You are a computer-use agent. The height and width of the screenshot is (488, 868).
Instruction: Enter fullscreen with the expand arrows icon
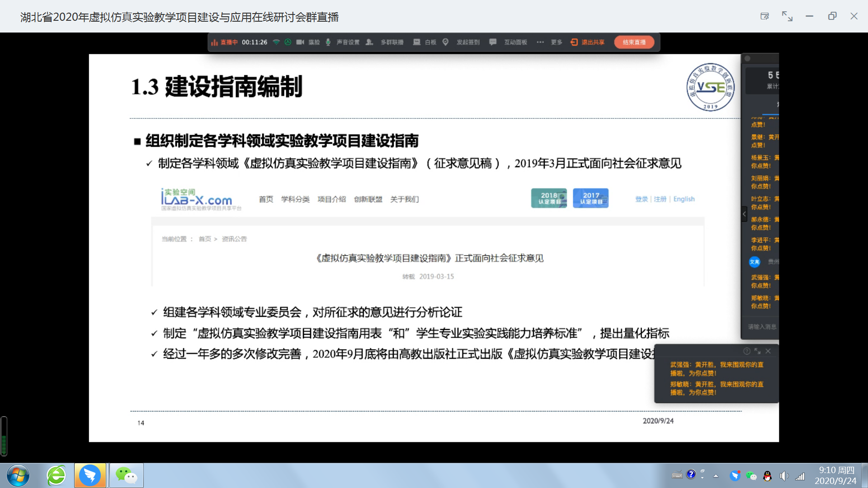(x=787, y=16)
